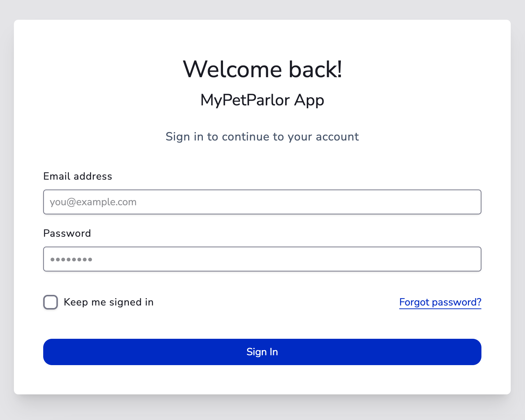Place cursor in the email textbox
This screenshot has width=525, height=420.
point(262,202)
